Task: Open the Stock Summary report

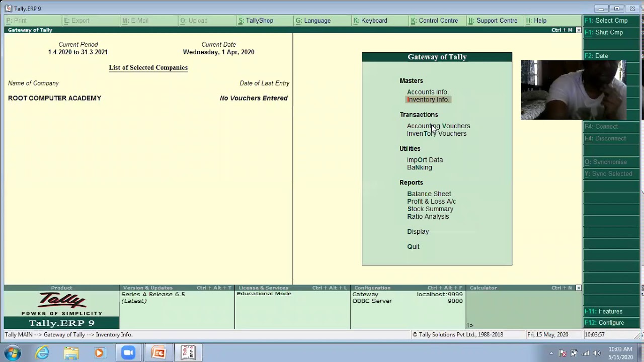Action: tap(430, 209)
